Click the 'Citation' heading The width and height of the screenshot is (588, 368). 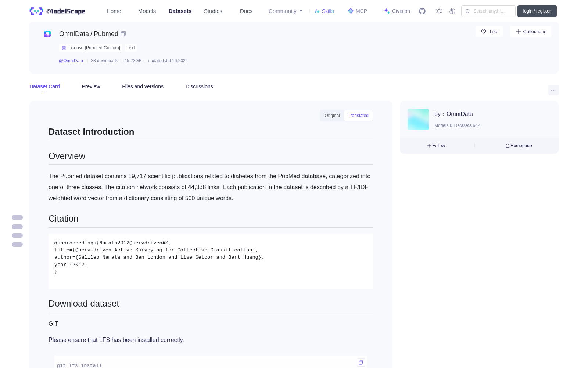pyautogui.click(x=63, y=219)
